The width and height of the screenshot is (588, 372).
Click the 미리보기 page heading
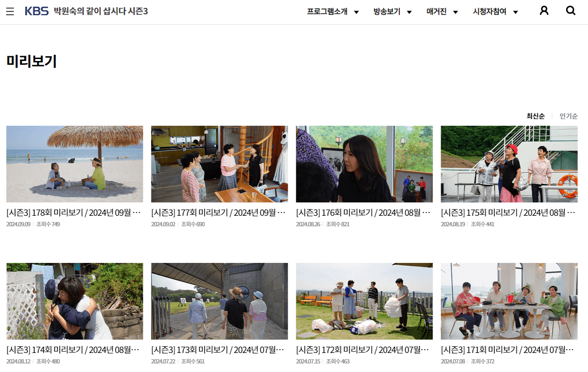(x=31, y=61)
